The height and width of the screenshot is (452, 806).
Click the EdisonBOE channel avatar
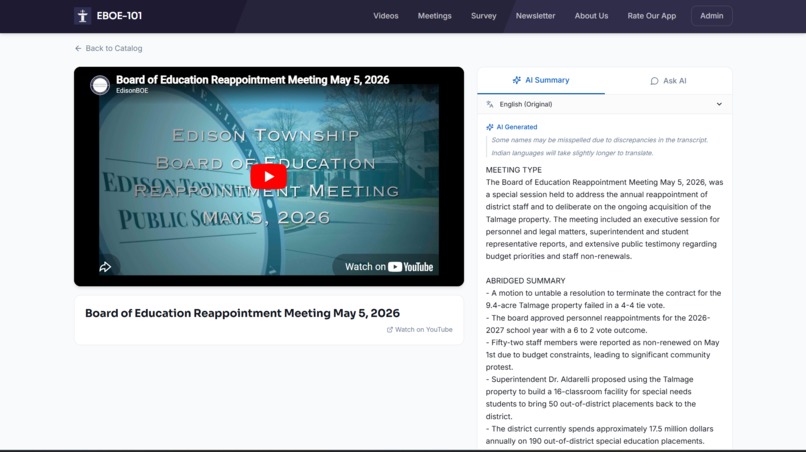point(100,85)
